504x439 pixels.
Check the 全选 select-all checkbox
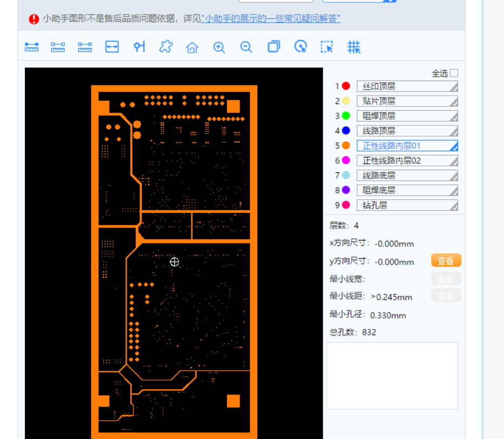click(454, 73)
